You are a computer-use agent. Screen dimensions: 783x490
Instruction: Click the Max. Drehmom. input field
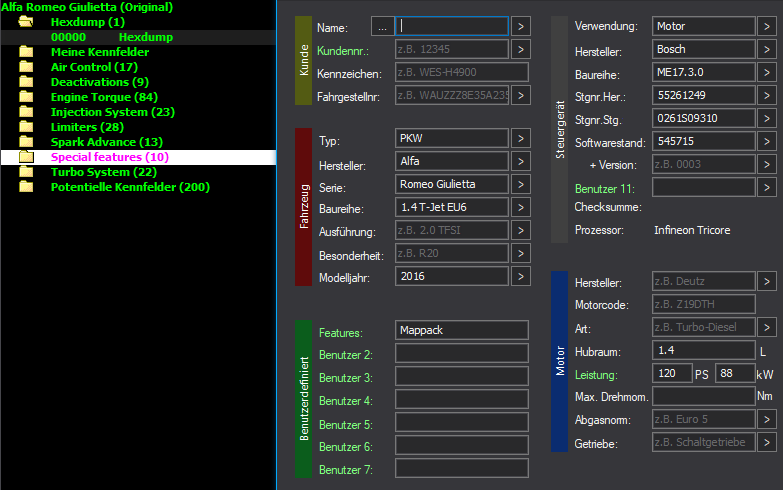[704, 396]
